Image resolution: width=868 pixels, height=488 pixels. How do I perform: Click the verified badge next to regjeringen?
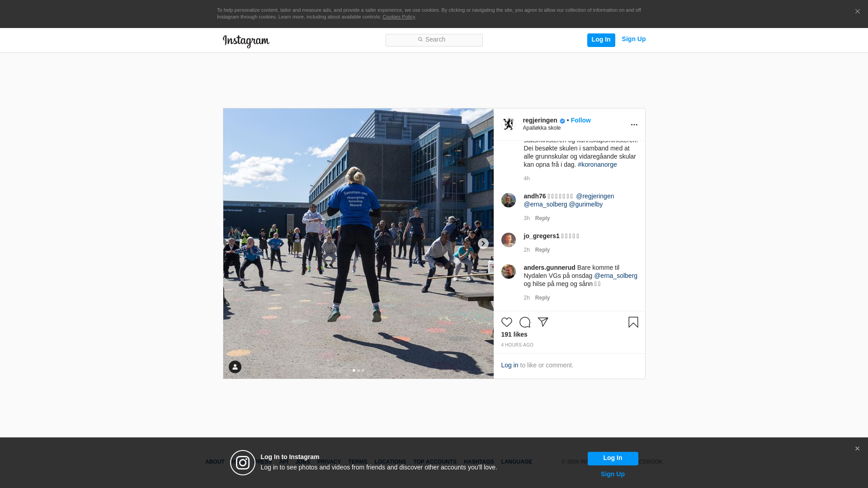pyautogui.click(x=562, y=121)
